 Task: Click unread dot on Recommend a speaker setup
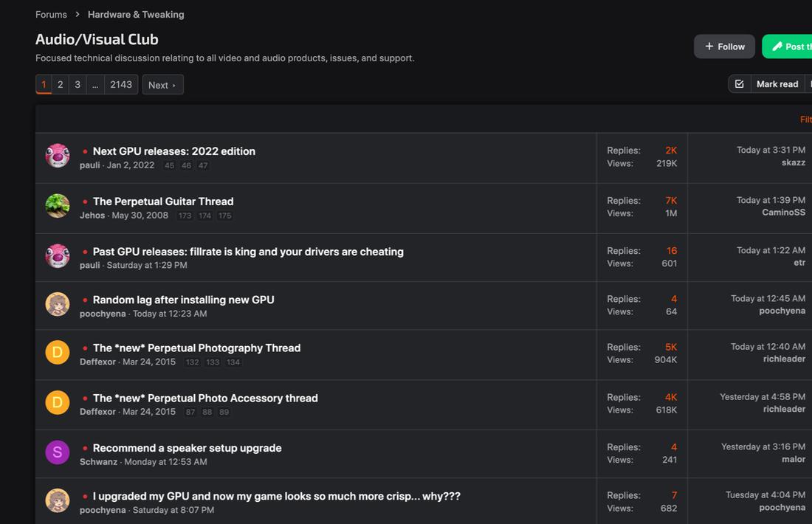click(x=85, y=448)
